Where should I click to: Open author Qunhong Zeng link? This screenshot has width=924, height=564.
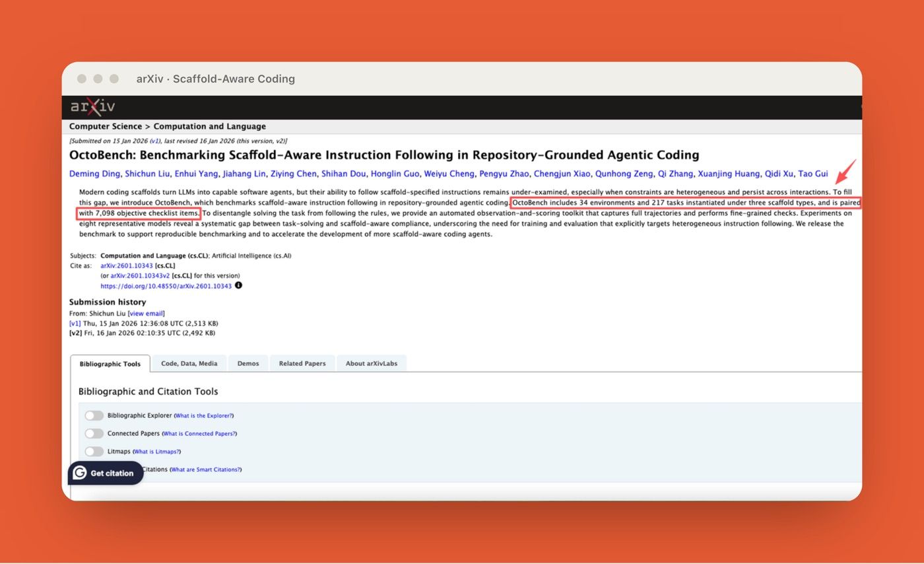(x=624, y=174)
